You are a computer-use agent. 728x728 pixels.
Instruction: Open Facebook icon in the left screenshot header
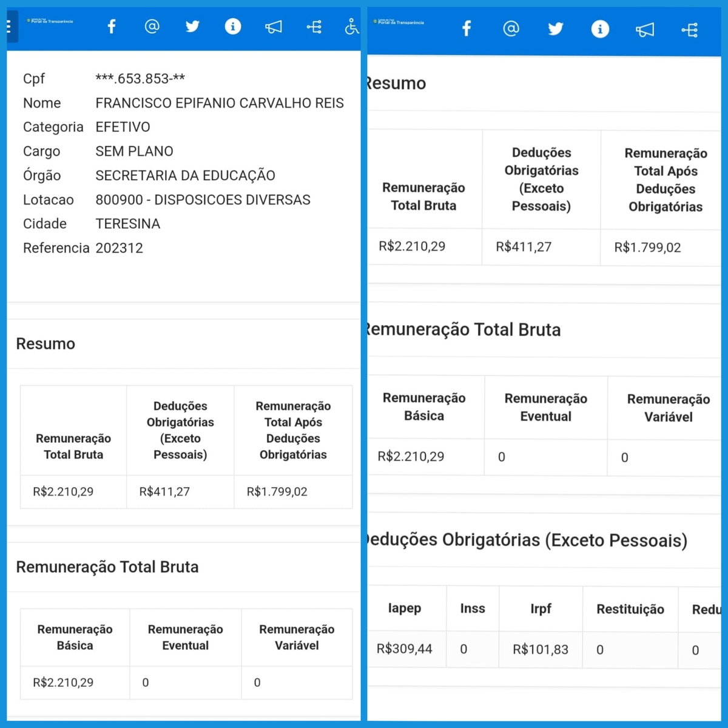[x=112, y=27]
